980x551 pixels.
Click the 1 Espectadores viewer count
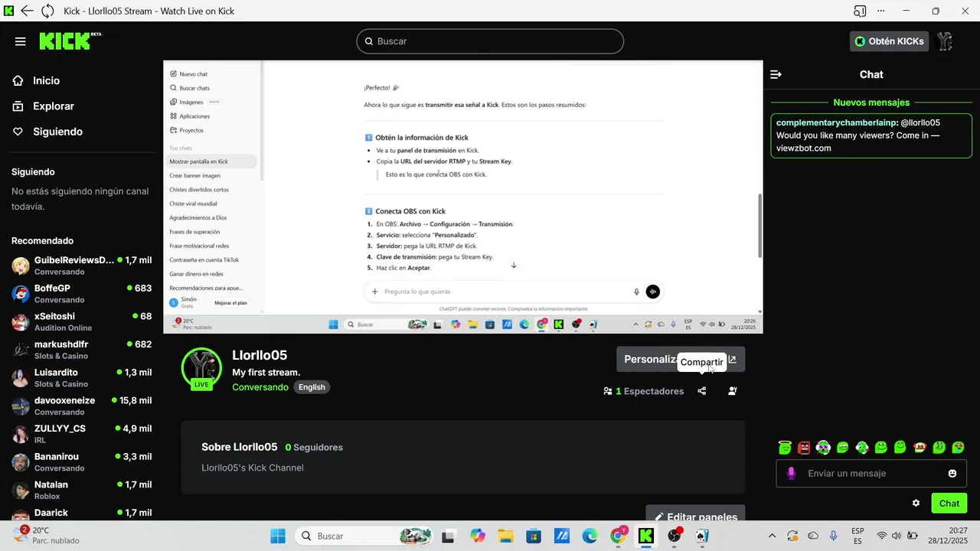(x=643, y=391)
